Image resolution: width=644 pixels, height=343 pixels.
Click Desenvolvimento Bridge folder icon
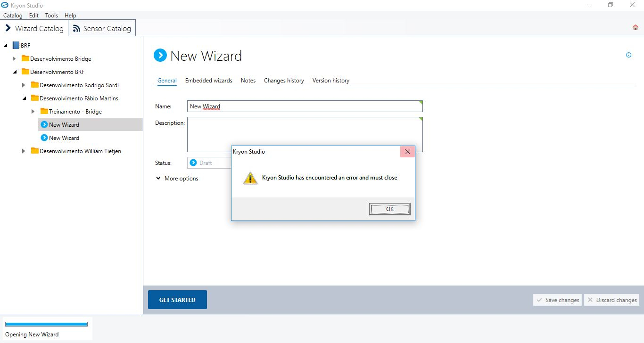pos(25,58)
